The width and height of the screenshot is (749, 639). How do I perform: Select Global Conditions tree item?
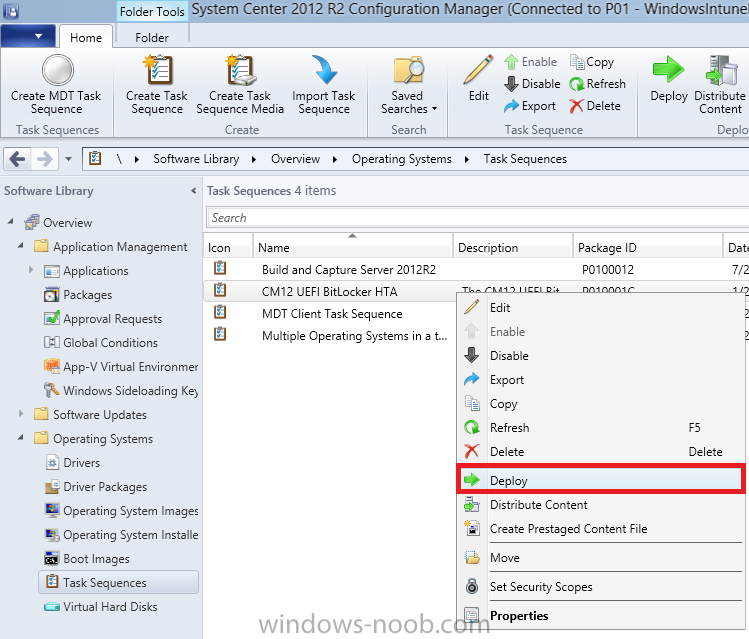coord(100,342)
